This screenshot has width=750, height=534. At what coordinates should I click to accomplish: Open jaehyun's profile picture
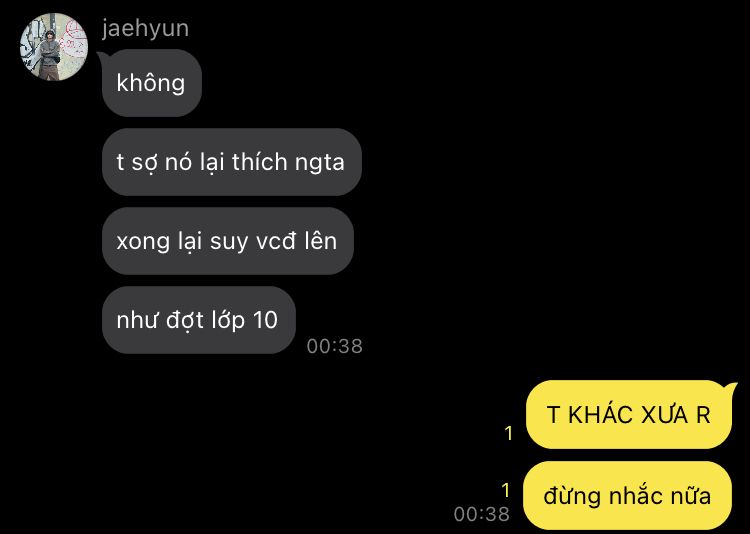point(54,46)
